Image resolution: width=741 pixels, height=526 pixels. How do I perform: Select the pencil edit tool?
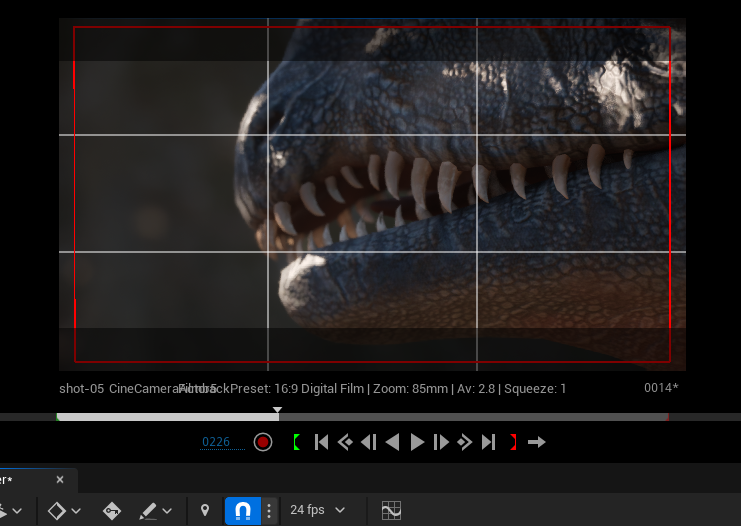[148, 511]
